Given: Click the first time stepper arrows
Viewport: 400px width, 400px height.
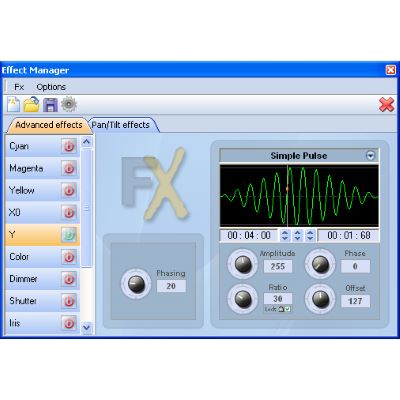Looking at the screenshot, I should coord(285,235).
